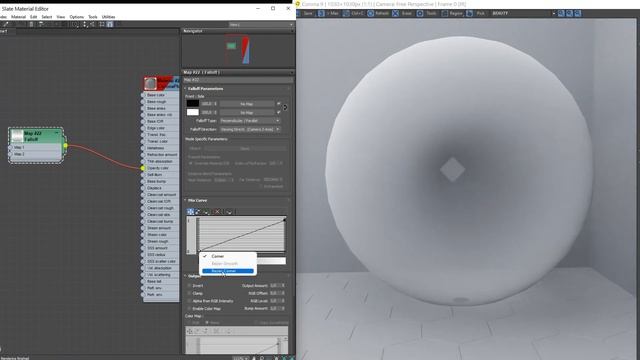Click the material node preview thumbnail
This screenshot has height=360, width=640.
150,84
